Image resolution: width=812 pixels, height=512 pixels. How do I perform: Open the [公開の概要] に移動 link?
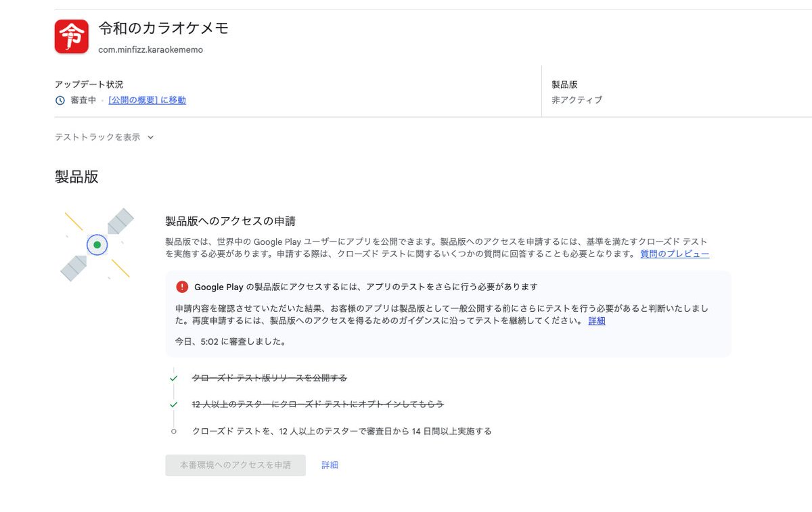[147, 100]
